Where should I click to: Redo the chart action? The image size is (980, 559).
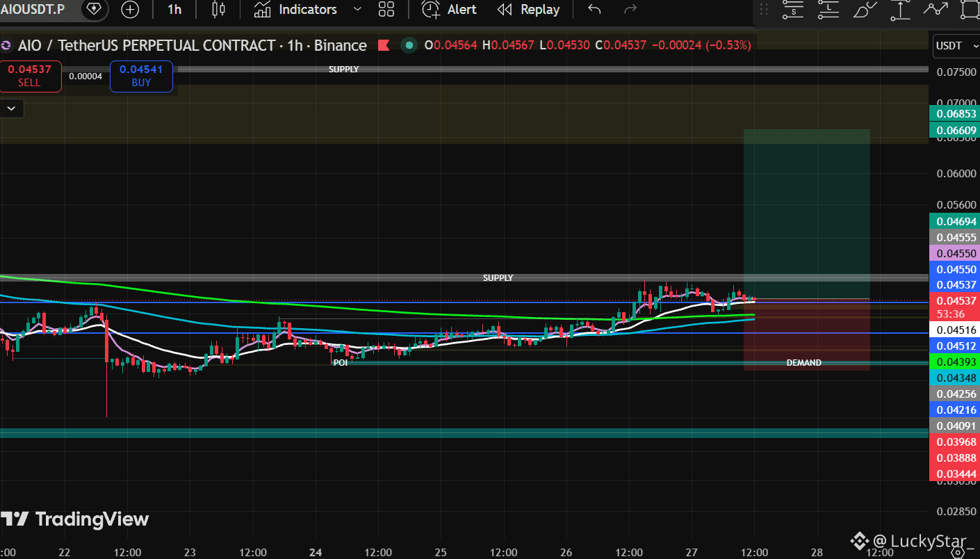click(630, 9)
